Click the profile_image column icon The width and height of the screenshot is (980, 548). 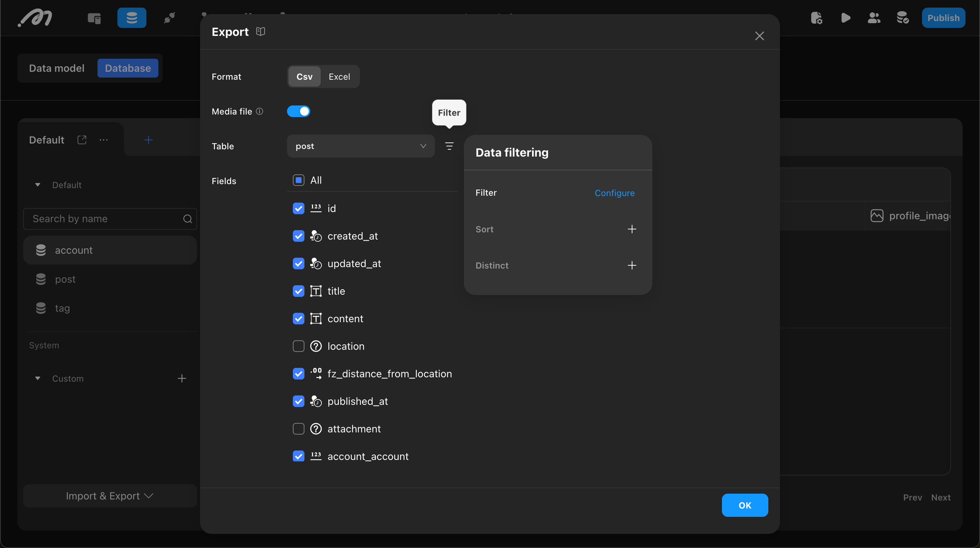coord(877,216)
